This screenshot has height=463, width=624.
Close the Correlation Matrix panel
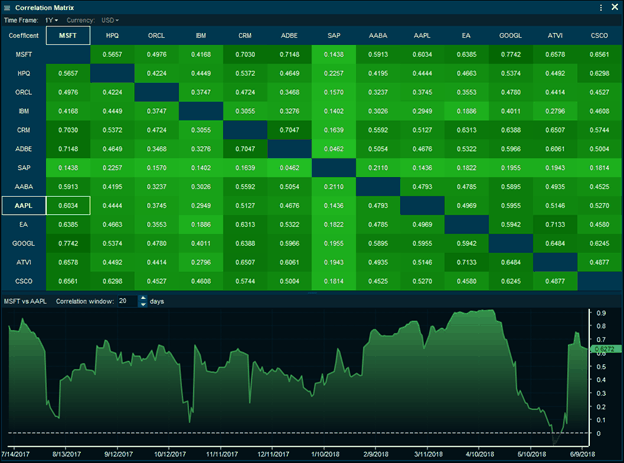[613, 7]
